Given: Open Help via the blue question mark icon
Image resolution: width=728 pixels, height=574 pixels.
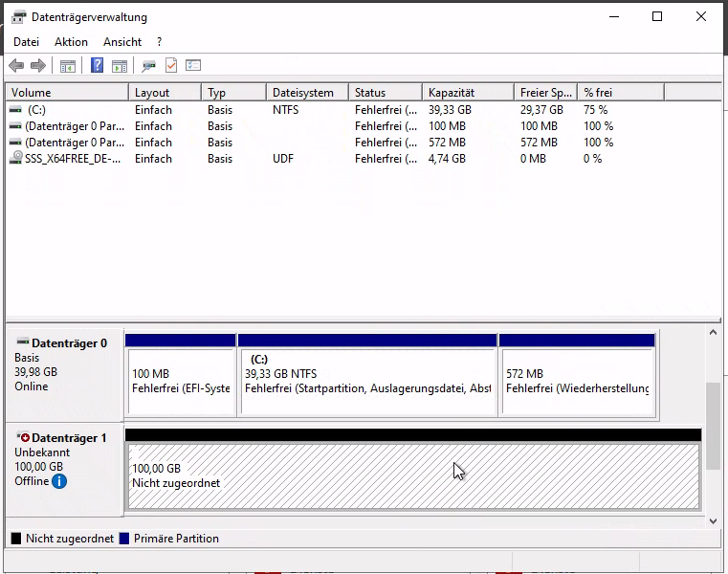Looking at the screenshot, I should (97, 66).
